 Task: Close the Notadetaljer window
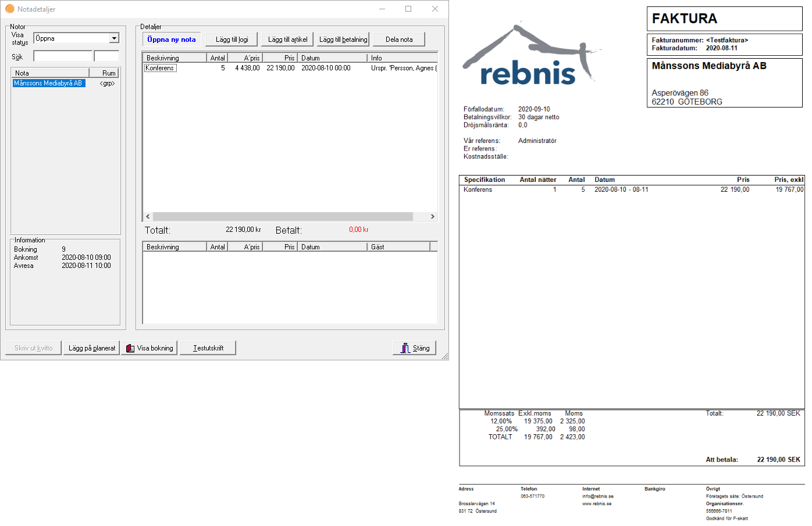coord(435,9)
